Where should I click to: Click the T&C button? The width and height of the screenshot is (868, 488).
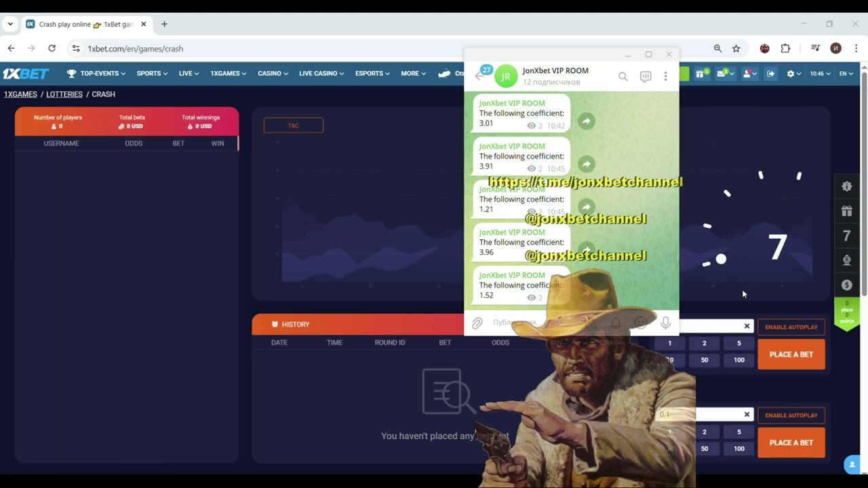point(294,125)
